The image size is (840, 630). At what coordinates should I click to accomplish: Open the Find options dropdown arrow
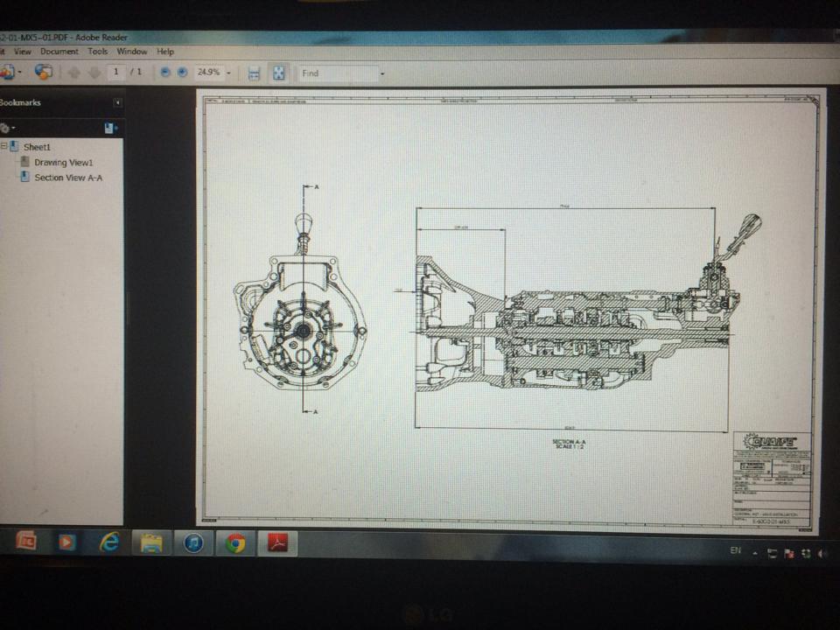[382, 73]
